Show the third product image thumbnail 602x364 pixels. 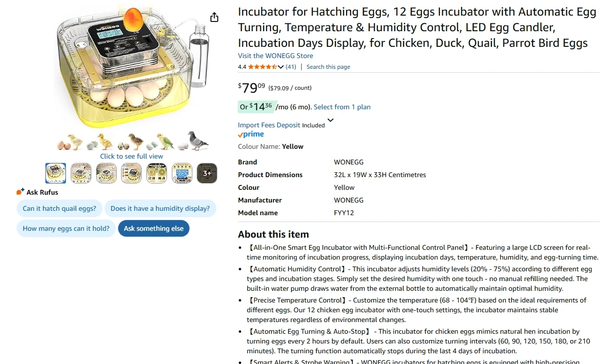(106, 173)
